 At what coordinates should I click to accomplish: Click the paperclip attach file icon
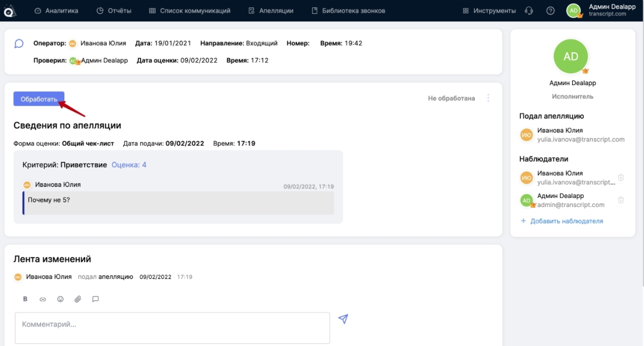tap(78, 299)
